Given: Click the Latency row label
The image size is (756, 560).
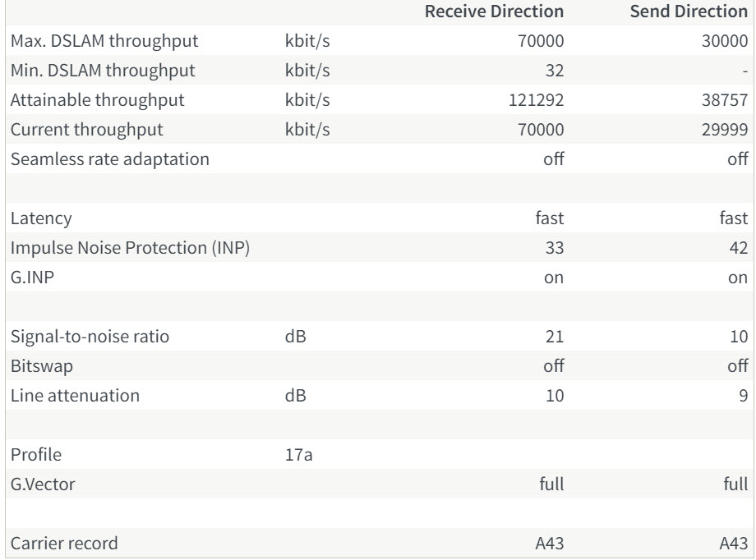Looking at the screenshot, I should [x=41, y=218].
